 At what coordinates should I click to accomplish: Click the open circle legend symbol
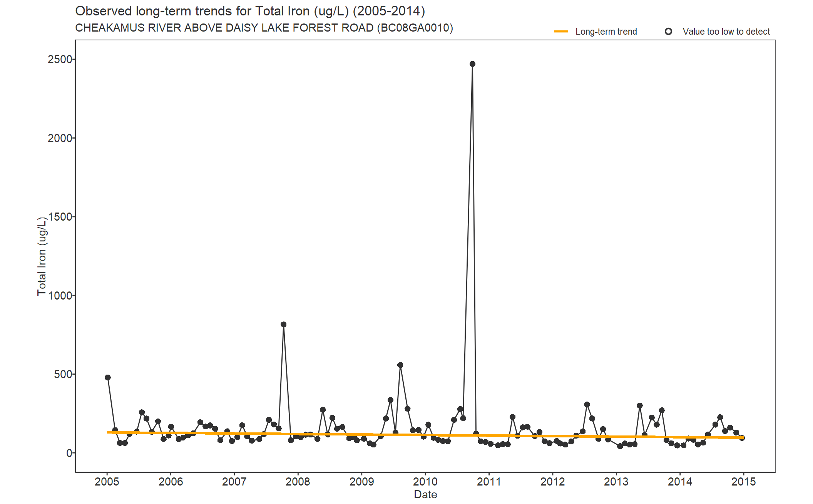[669, 32]
